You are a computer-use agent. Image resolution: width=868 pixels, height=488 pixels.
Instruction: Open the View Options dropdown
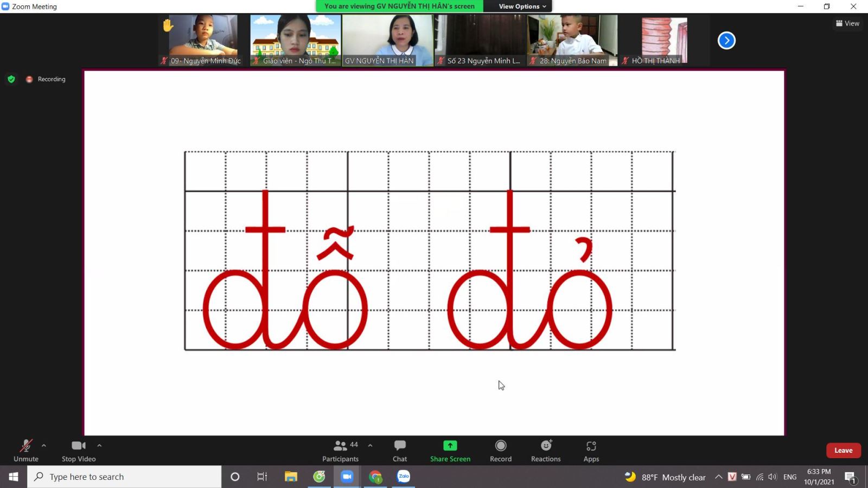pyautogui.click(x=522, y=7)
